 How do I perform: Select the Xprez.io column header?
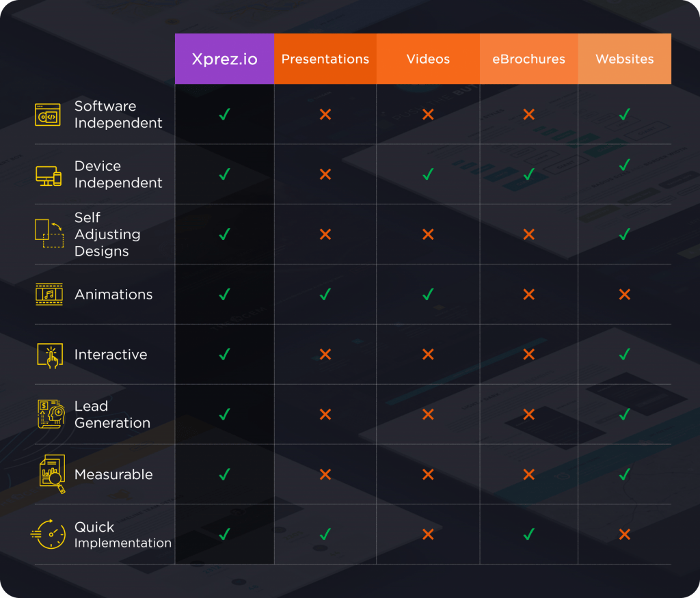pyautogui.click(x=224, y=59)
